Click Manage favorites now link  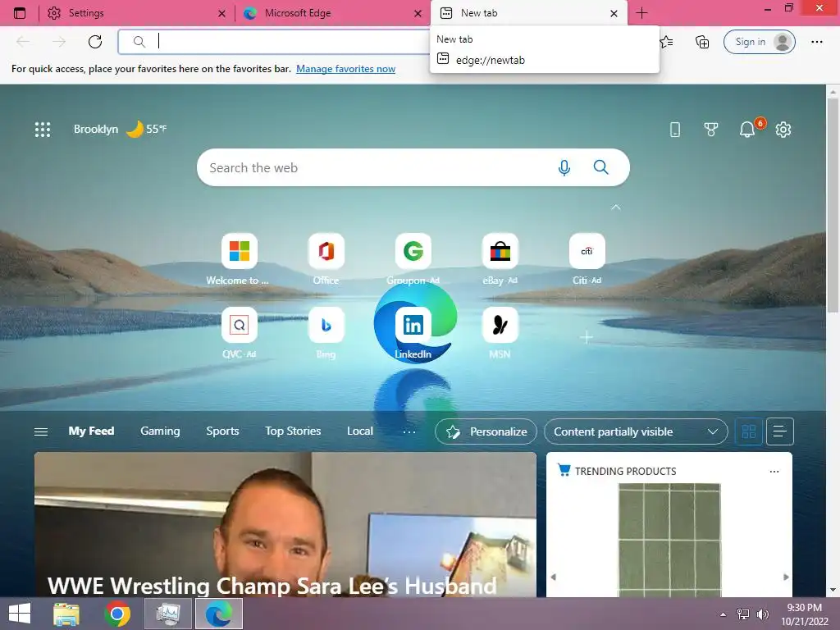click(x=345, y=69)
